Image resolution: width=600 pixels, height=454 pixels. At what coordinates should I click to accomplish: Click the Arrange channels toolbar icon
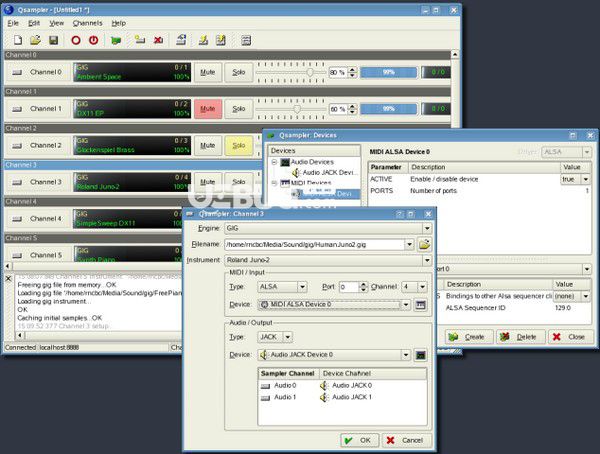(246, 40)
